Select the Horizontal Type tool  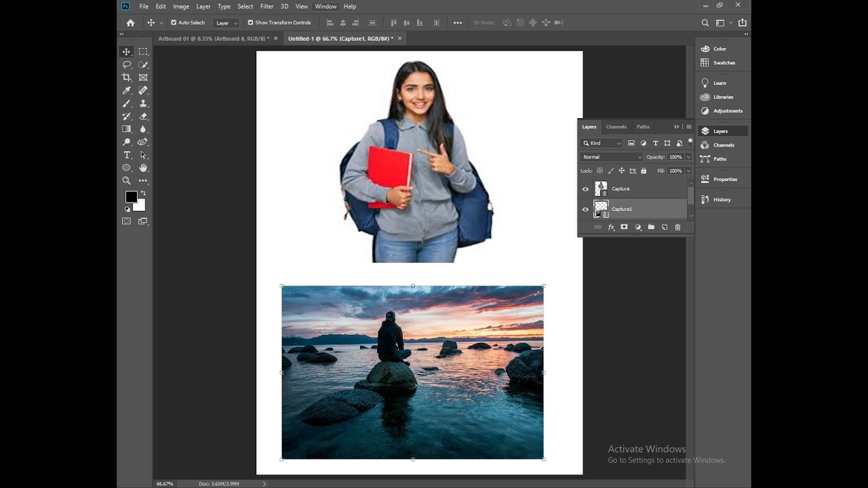pos(127,155)
